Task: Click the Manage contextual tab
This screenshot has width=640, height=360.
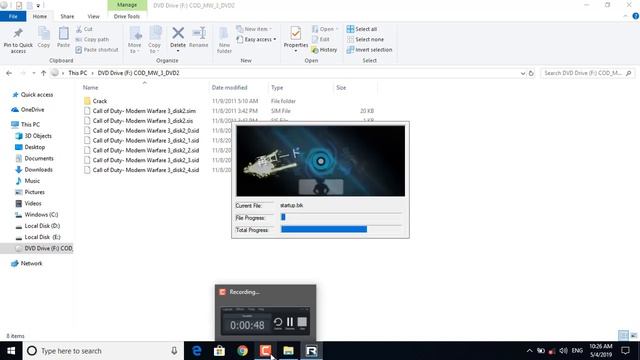Action: [x=127, y=5]
